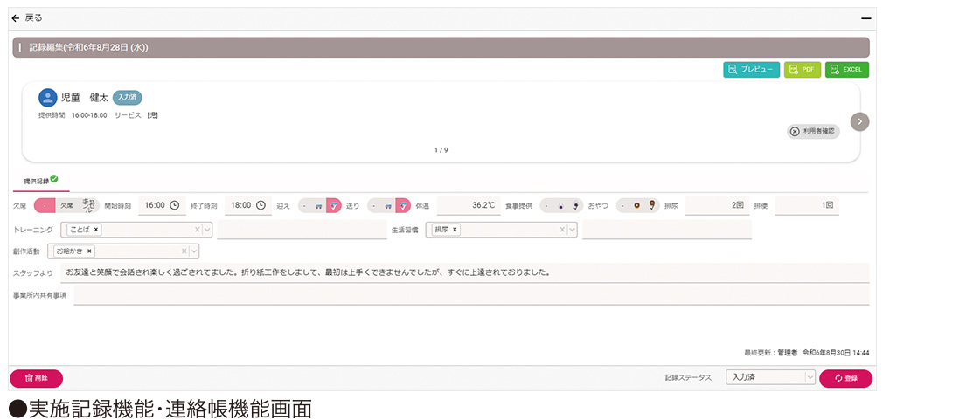
Task: Expand the トレーニング dropdown arrow
Action: (x=207, y=230)
